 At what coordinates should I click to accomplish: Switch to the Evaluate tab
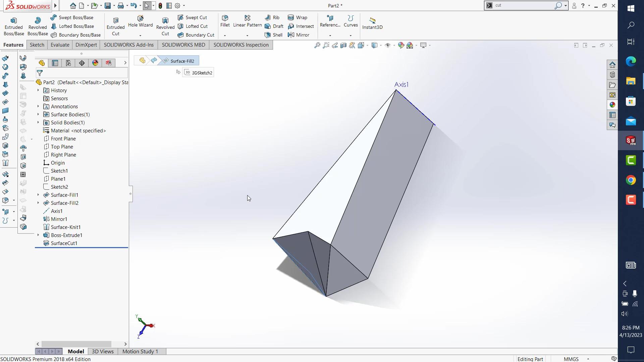pyautogui.click(x=60, y=45)
